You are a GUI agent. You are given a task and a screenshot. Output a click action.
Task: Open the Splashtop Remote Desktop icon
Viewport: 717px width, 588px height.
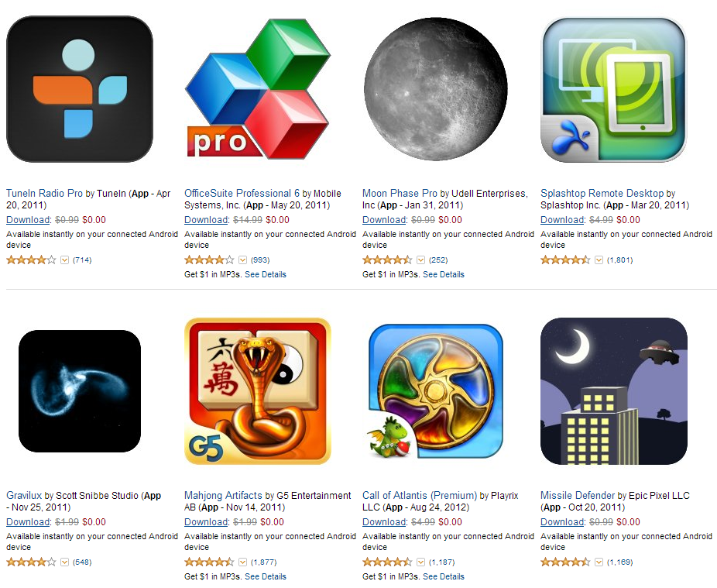(x=614, y=89)
